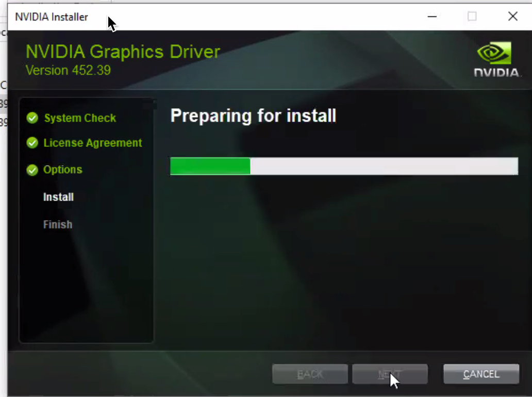Click the 'NVIDIA Installer' title bar text
The height and width of the screenshot is (397, 532).
52,17
